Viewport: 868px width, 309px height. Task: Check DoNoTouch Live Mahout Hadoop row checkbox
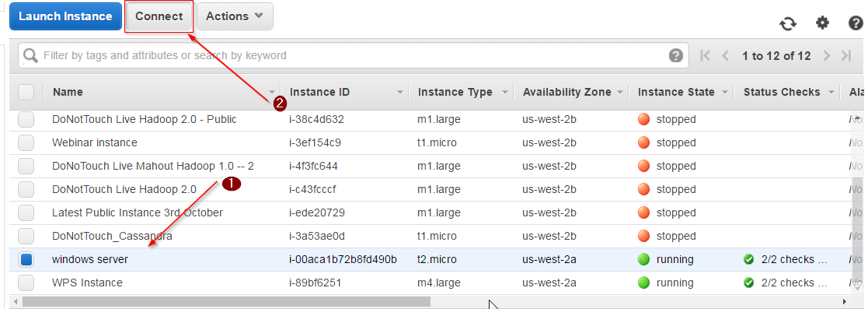[26, 166]
